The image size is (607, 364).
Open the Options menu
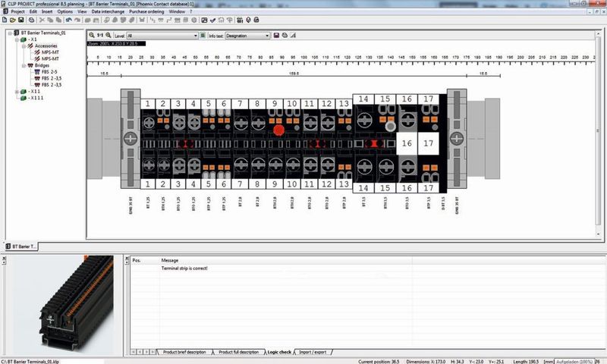click(x=64, y=11)
